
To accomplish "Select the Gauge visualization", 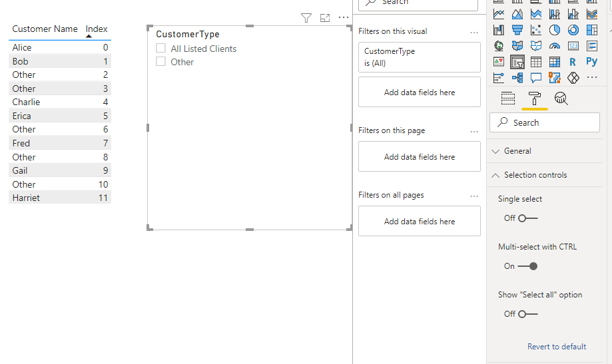I will (x=555, y=46).
